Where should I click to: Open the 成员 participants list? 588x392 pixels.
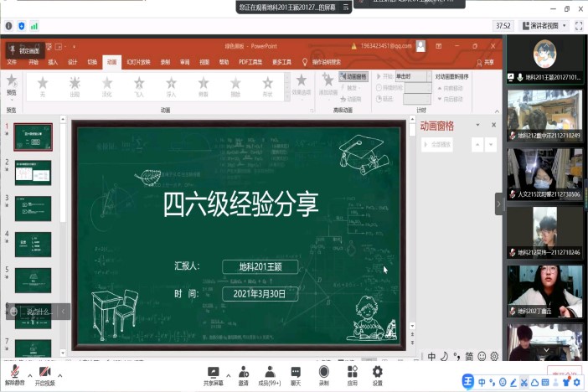point(270,371)
